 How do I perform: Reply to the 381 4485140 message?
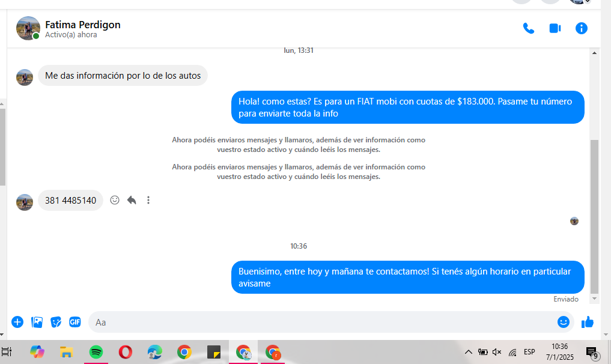(x=132, y=200)
